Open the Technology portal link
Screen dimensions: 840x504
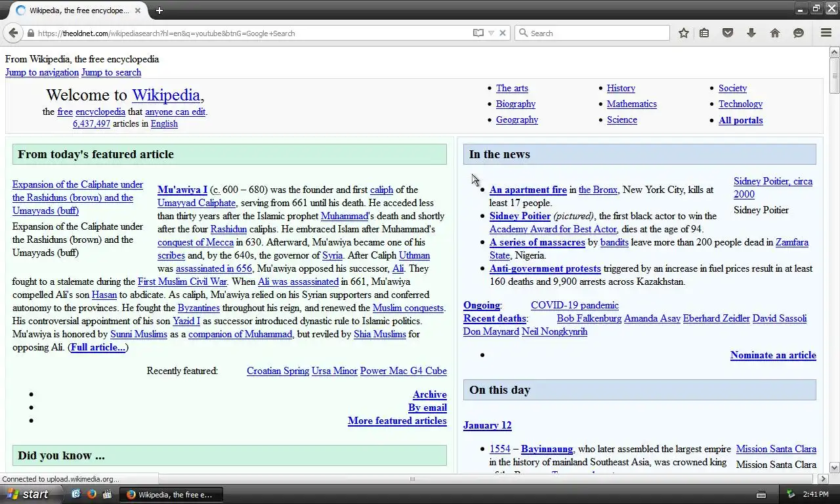[740, 104]
